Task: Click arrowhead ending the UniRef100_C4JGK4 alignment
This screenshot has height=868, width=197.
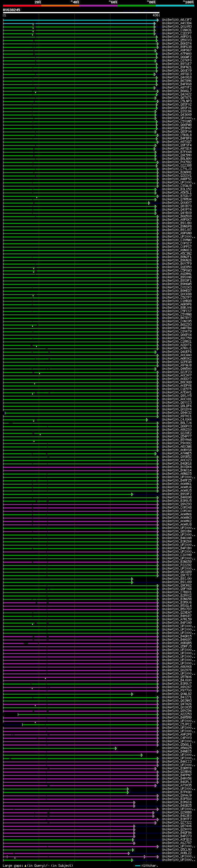Action: tap(147, 420)
